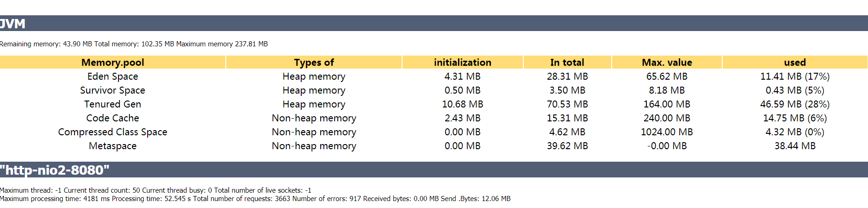Select the Eden Space row label
Viewport: 868px width, 208px height.
[112, 76]
